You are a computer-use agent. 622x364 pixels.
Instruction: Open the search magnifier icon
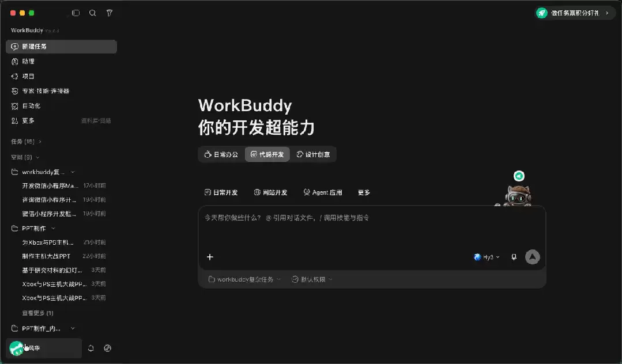[92, 13]
